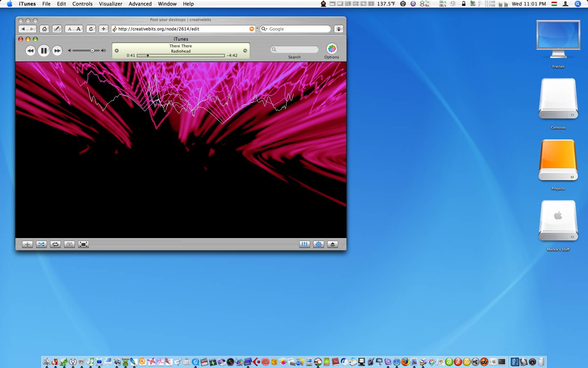Click the orange RSS/snapback icon in address bar
588x368 pixels.
point(252,29)
